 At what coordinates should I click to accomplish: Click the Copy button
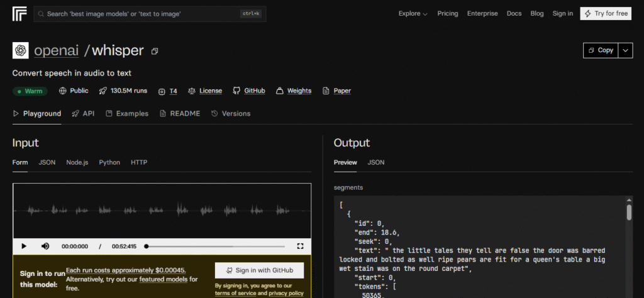point(601,50)
